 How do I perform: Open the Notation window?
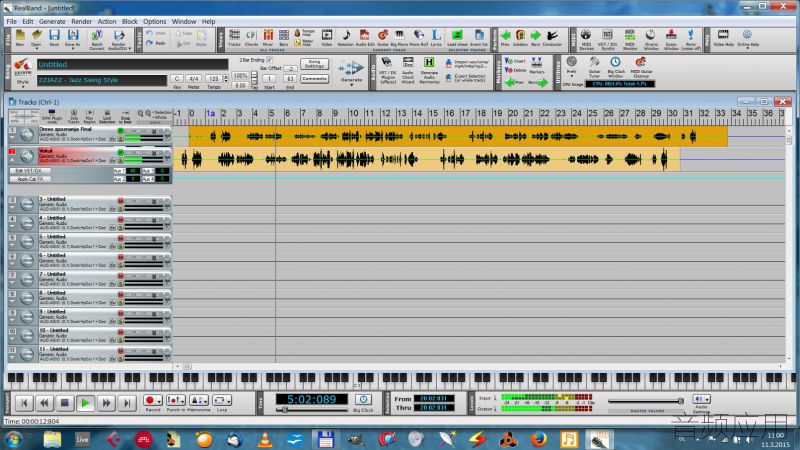(346, 38)
